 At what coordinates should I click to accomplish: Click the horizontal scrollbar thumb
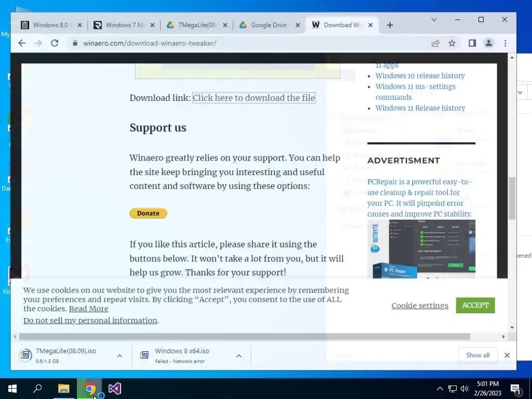click(x=245, y=337)
